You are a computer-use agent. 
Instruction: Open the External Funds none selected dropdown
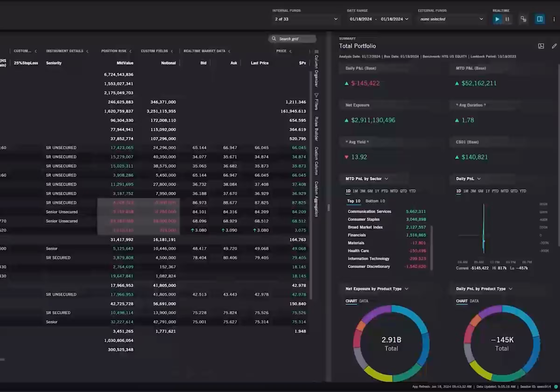[451, 19]
